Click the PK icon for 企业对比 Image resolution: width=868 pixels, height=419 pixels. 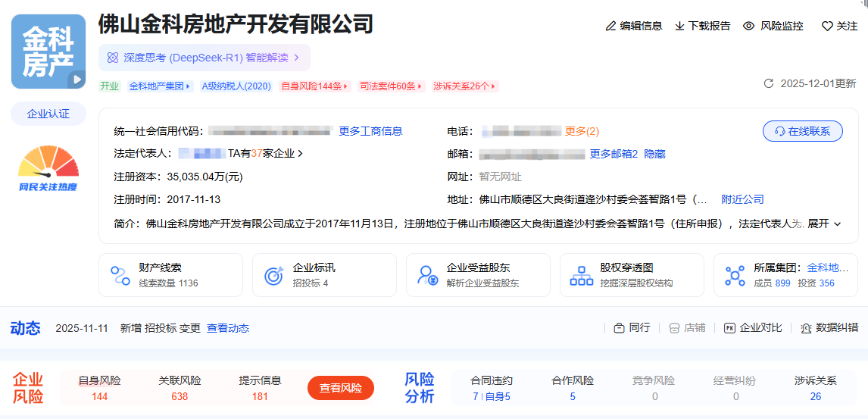click(729, 328)
